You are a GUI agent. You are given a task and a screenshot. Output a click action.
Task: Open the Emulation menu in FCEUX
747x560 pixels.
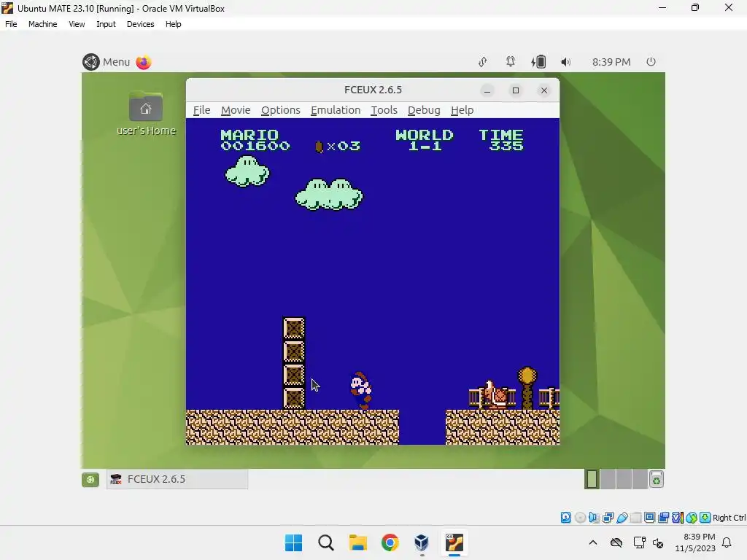[336, 110]
